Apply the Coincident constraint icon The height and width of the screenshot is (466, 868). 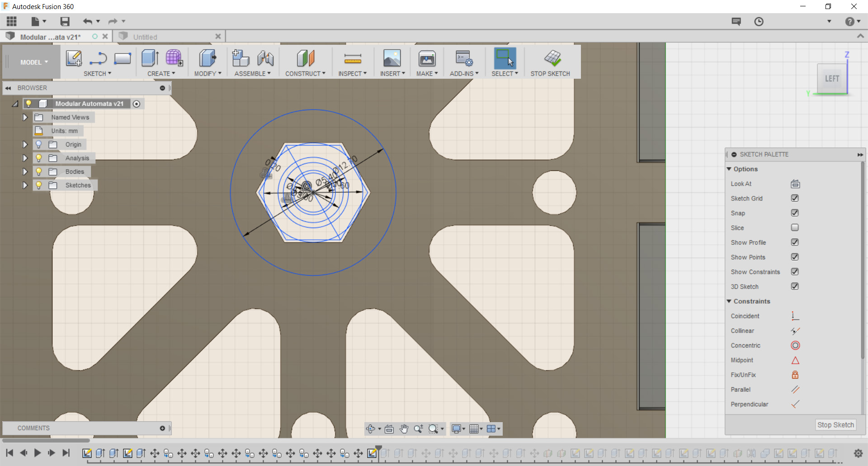(795, 316)
